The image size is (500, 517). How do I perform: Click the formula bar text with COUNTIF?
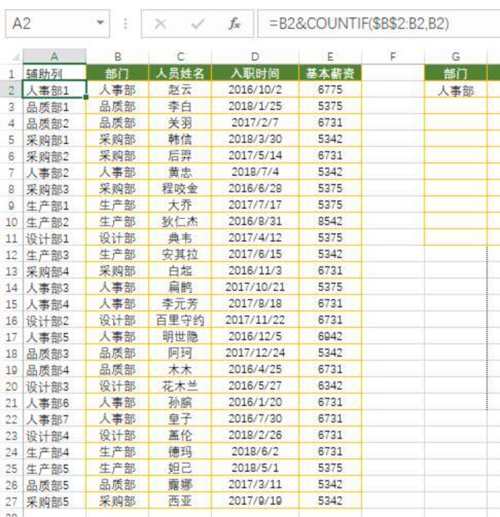point(359,24)
